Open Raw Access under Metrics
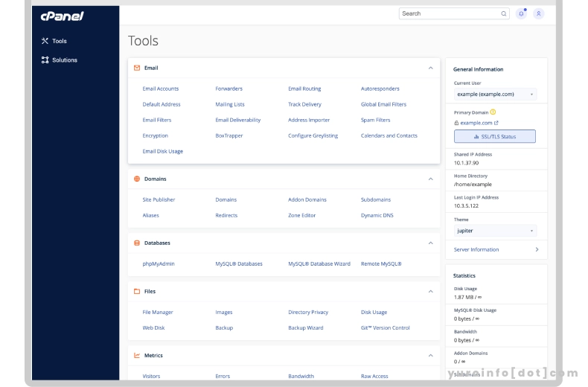Screen dimensions: 588x387 pyautogui.click(x=374, y=376)
